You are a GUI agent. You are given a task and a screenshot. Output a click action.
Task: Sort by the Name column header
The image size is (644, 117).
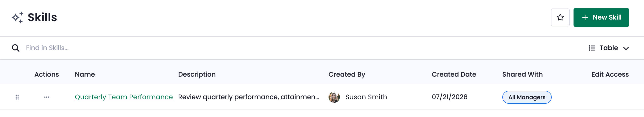[85, 74]
